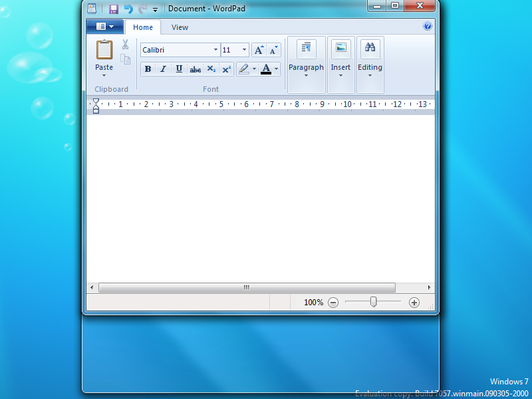The height and width of the screenshot is (399, 532).
Task: Switch to the View tab
Action: [180, 27]
